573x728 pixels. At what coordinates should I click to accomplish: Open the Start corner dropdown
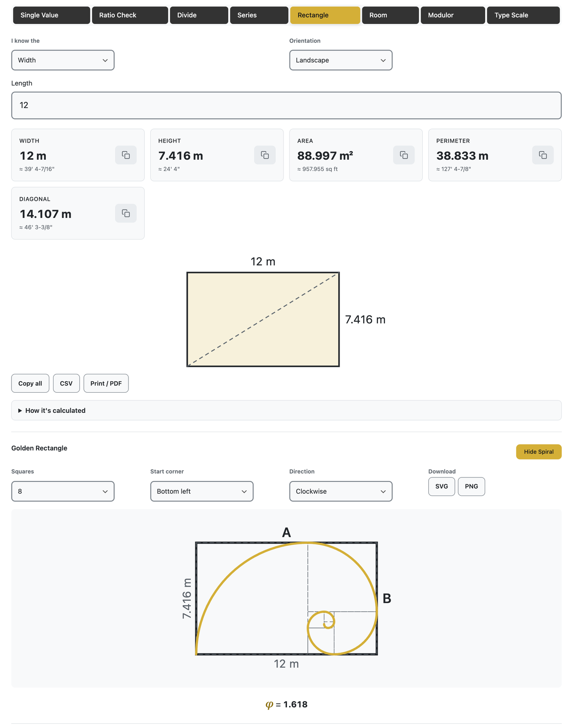pyautogui.click(x=202, y=491)
